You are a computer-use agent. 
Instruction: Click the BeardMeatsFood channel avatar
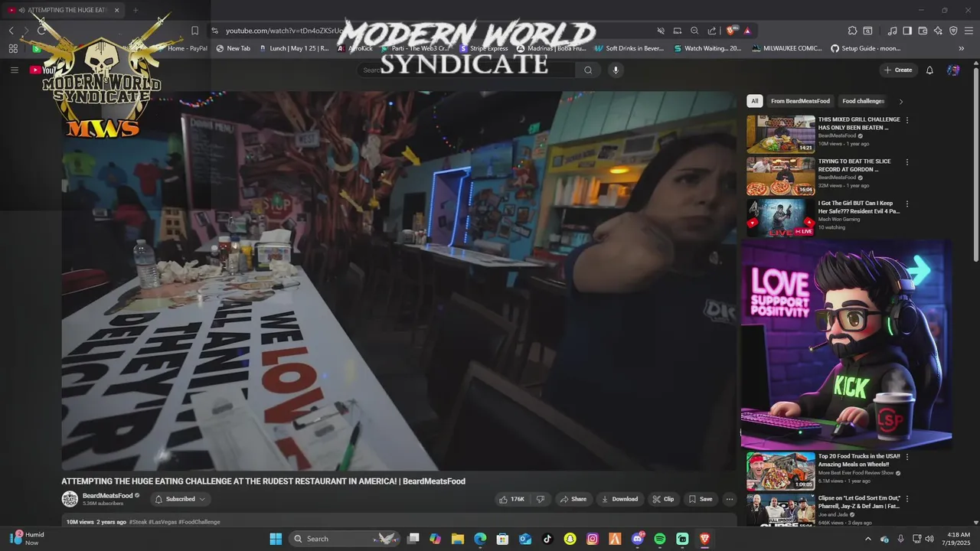point(70,499)
